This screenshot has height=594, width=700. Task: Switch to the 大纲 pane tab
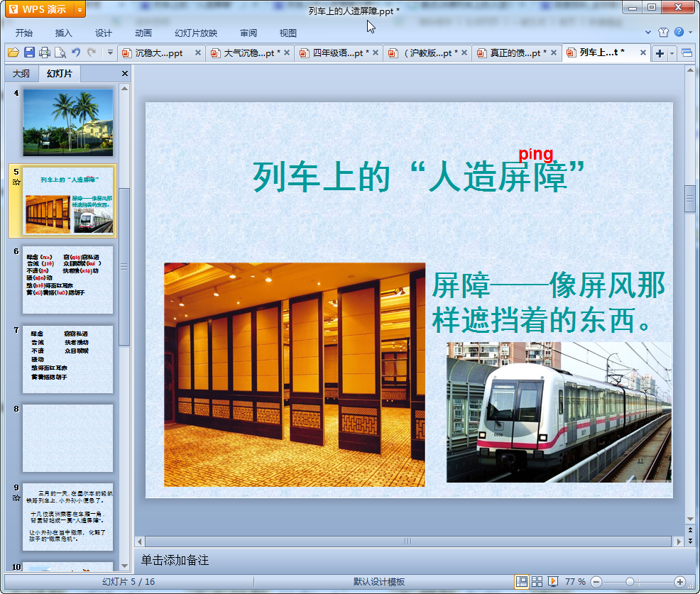coord(21,74)
